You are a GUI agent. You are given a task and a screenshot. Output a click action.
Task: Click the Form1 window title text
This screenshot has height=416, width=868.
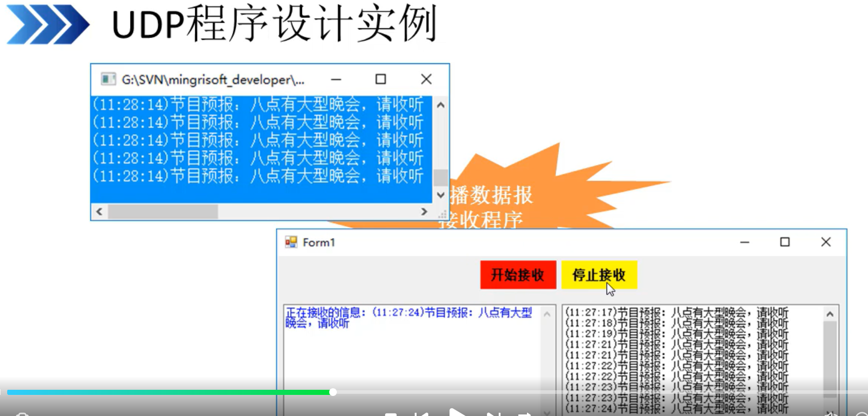tap(318, 242)
